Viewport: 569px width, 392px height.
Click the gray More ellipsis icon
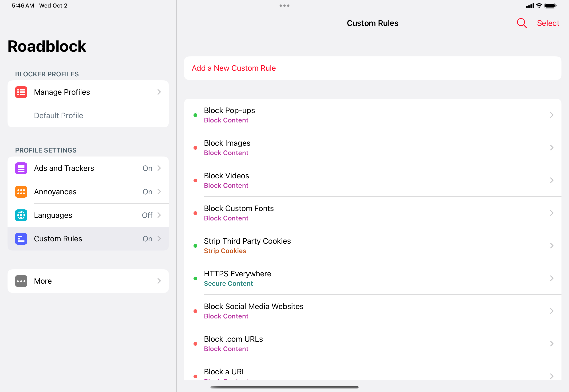click(x=21, y=281)
